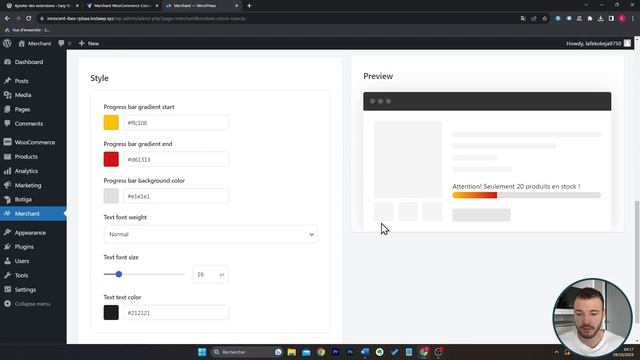The width and height of the screenshot is (640, 360).
Task: Open the Howdy user account menu
Action: [x=598, y=43]
